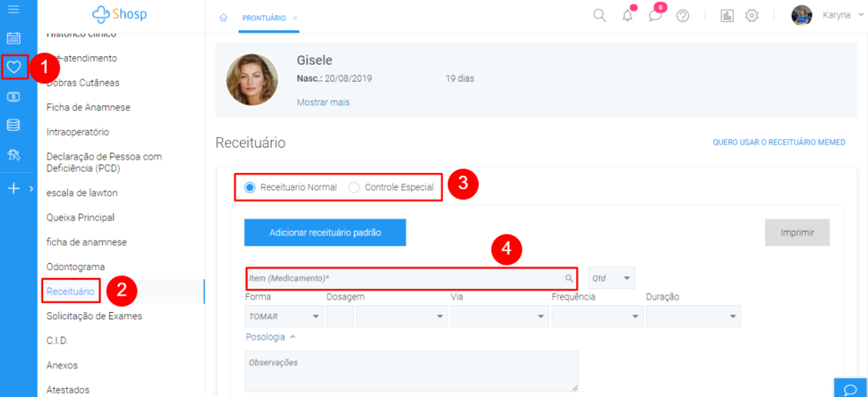Click the heart icon in sidebar
The image size is (868, 397).
(x=14, y=67)
